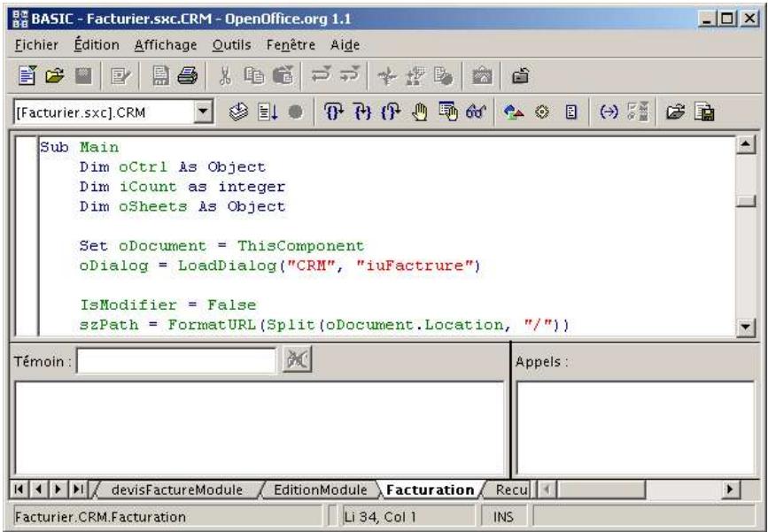
Task: Enable Watch with the glasses icon
Action: (476, 112)
